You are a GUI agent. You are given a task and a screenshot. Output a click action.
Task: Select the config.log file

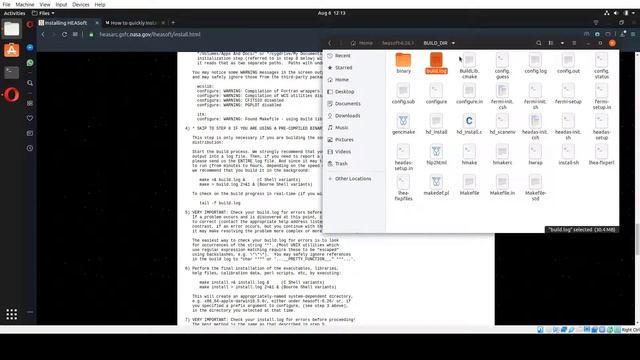click(535, 63)
